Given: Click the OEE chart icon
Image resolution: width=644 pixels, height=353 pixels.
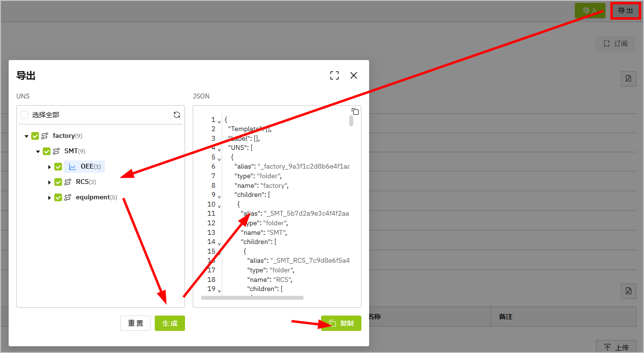Looking at the screenshot, I should (73, 167).
